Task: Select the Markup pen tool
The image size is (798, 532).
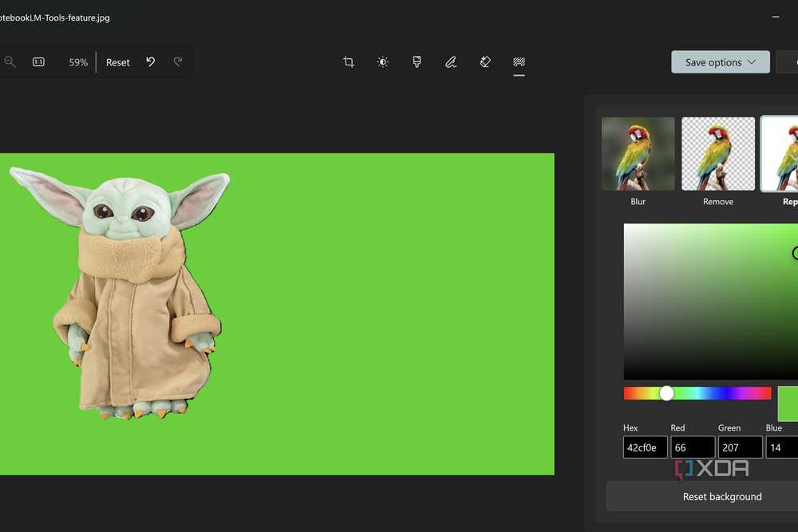Action: click(x=451, y=62)
